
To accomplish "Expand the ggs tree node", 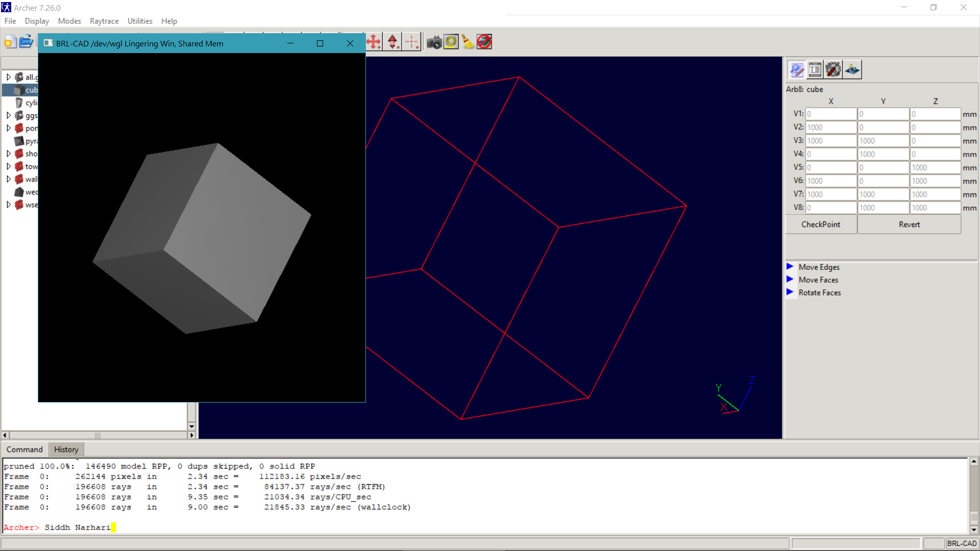I will coord(8,115).
